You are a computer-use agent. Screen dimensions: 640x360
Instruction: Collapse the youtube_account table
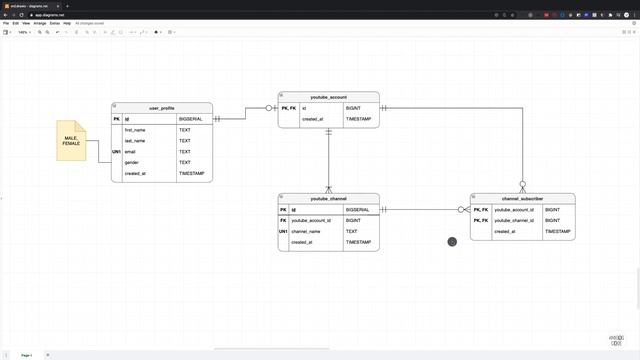pos(281,95)
